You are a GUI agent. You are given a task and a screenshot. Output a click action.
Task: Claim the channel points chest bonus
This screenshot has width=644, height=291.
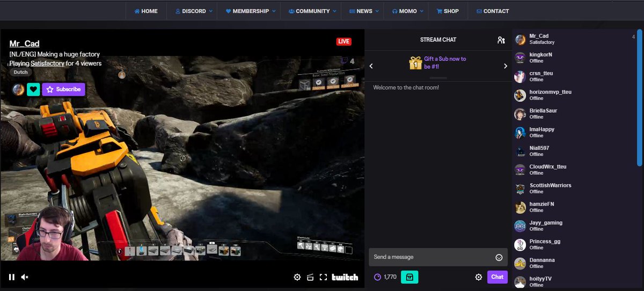tap(409, 277)
